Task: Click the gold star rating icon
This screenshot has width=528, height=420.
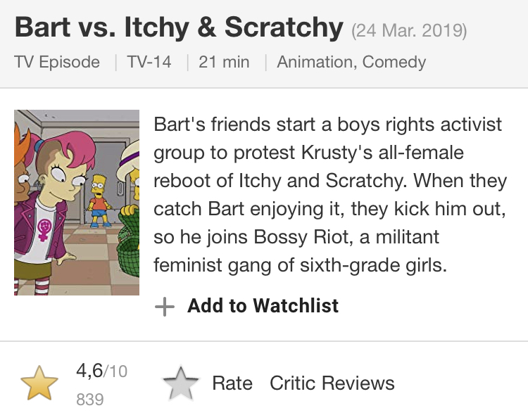Action: pyautogui.click(x=39, y=383)
